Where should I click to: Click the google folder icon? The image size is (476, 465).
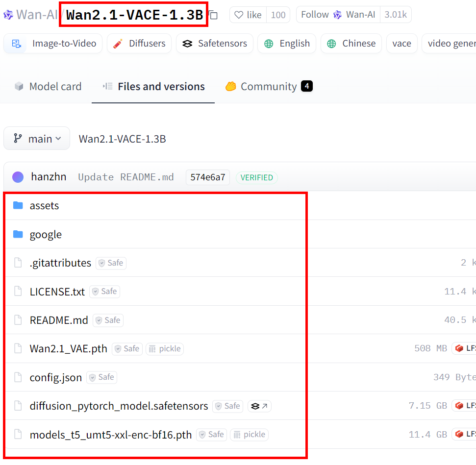pos(18,234)
